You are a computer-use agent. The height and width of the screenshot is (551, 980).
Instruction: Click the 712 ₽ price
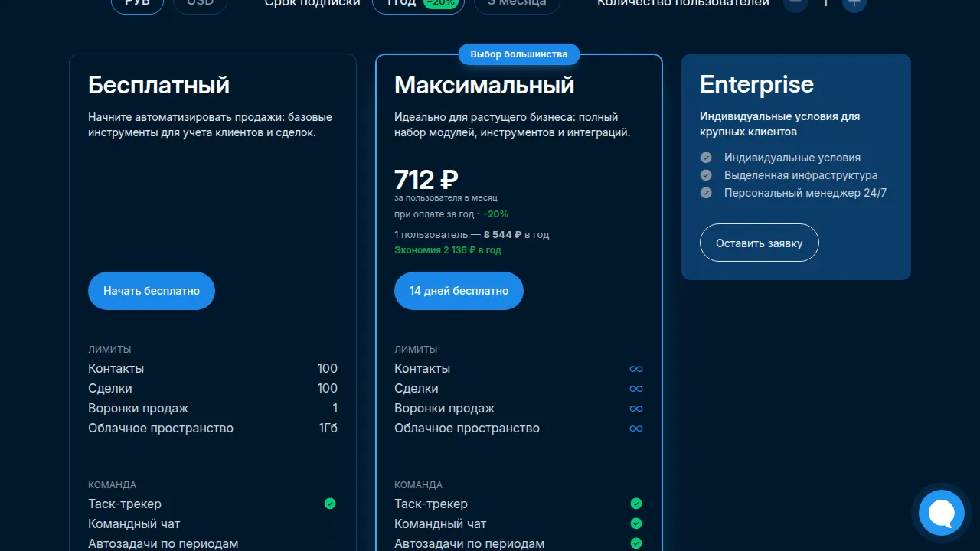(x=426, y=180)
